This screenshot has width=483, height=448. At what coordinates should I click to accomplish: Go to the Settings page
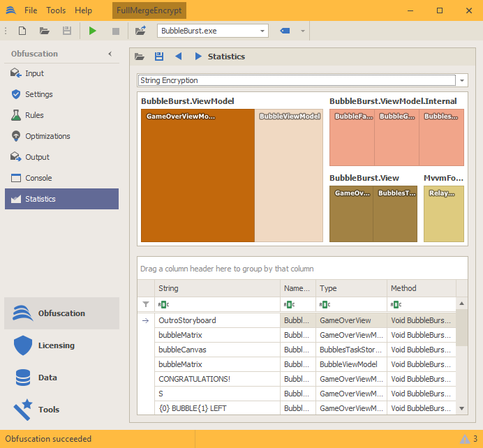click(x=39, y=94)
